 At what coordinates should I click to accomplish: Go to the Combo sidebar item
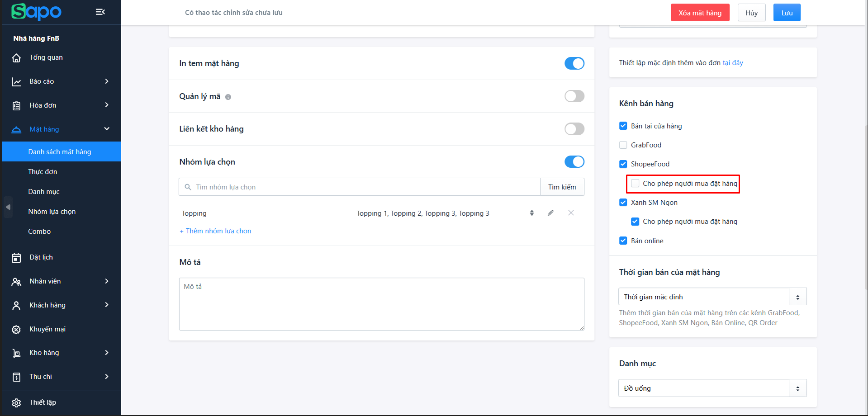(39, 232)
